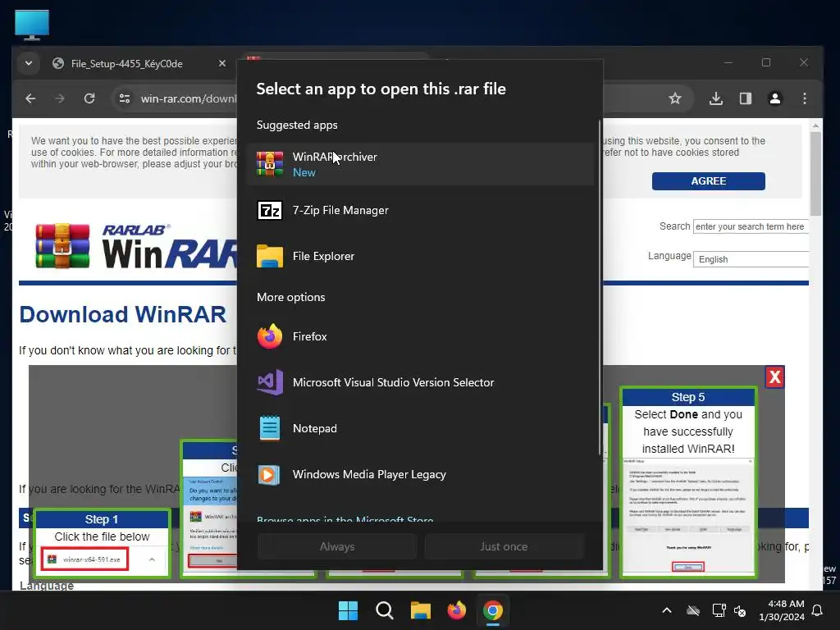Image resolution: width=840 pixels, height=630 pixels.
Task: Choose Windows Media Player Legacy icon
Action: point(269,475)
